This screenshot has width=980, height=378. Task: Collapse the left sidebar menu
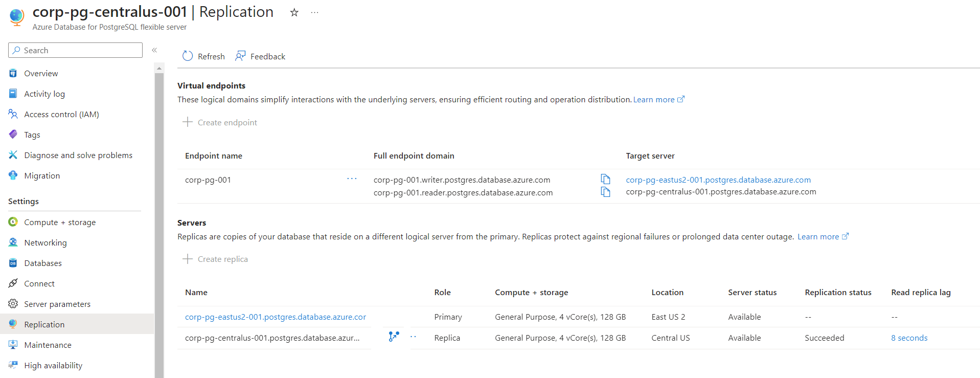point(154,50)
